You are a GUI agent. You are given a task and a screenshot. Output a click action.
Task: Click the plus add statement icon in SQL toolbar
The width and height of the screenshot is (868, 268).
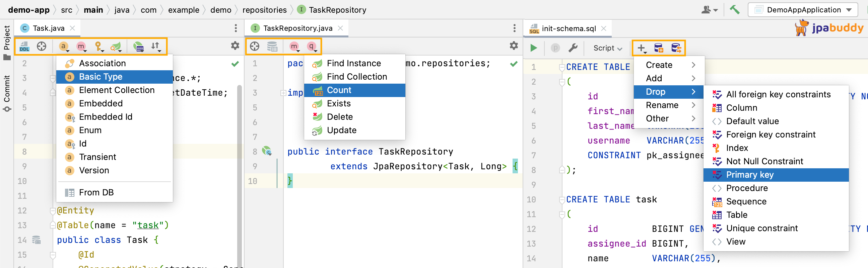click(642, 48)
